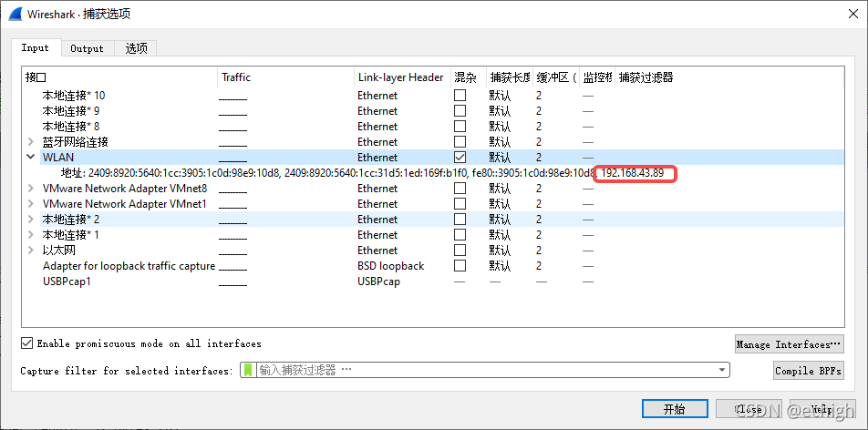Image resolution: width=868 pixels, height=430 pixels.
Task: Toggle promiscuous checkbox for 本地连接* 8
Action: coord(460,127)
